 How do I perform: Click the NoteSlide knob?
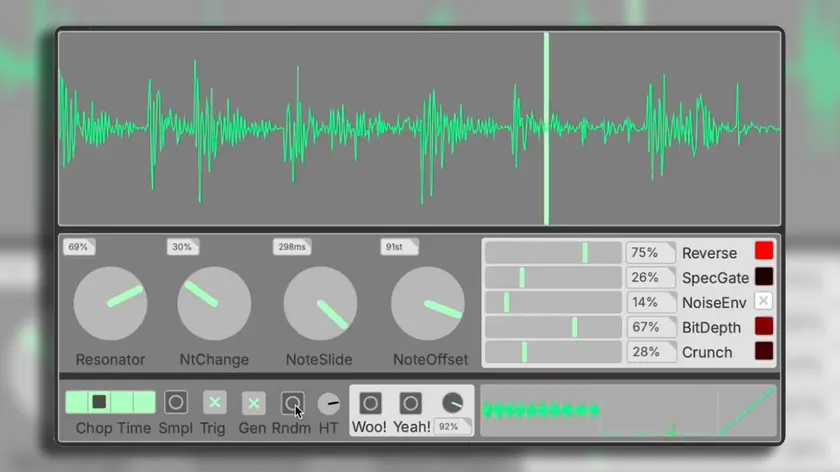tap(320, 303)
